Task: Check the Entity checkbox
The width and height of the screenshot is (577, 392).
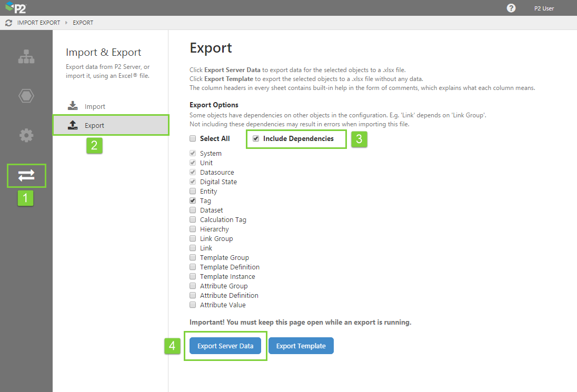Action: click(x=193, y=191)
